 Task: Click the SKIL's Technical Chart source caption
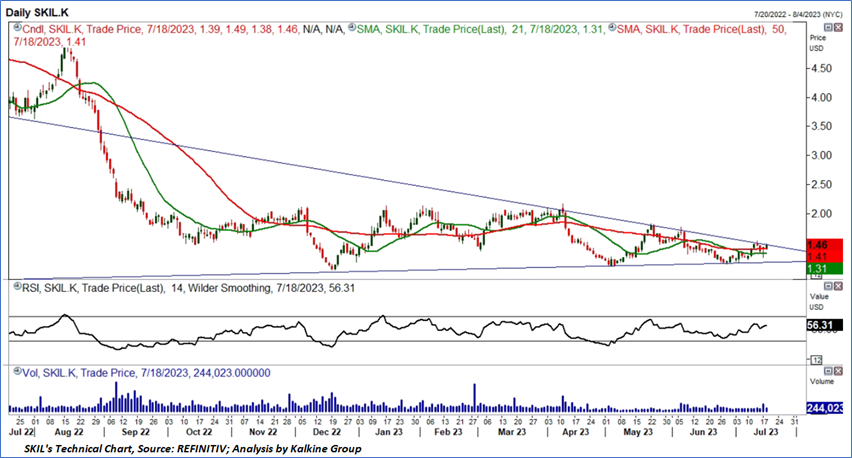click(193, 449)
